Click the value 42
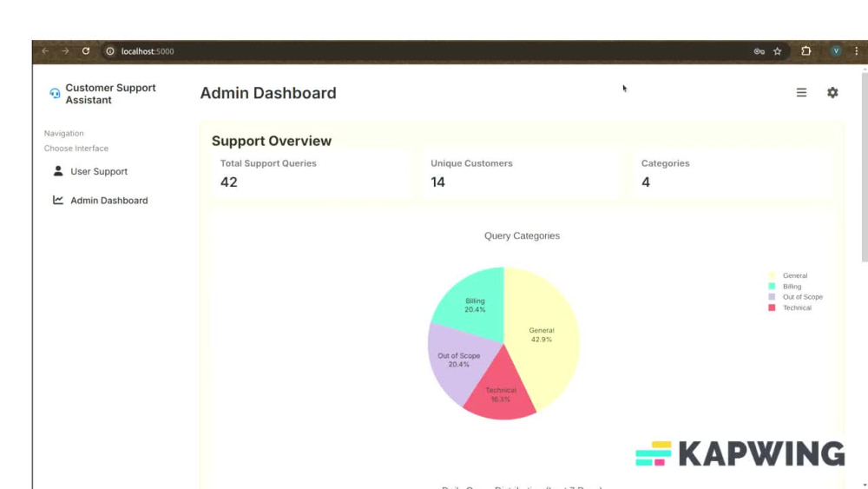The width and height of the screenshot is (868, 489). 228,182
